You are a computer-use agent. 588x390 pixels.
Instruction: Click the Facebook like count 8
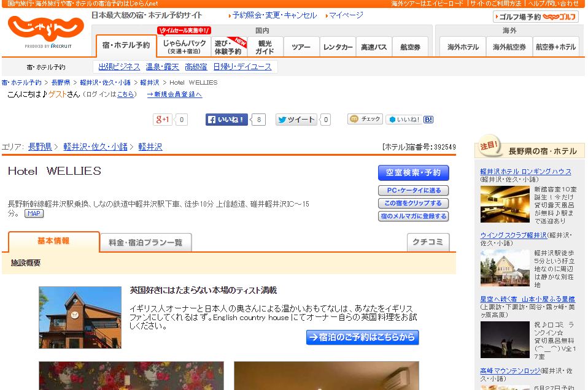[259, 120]
